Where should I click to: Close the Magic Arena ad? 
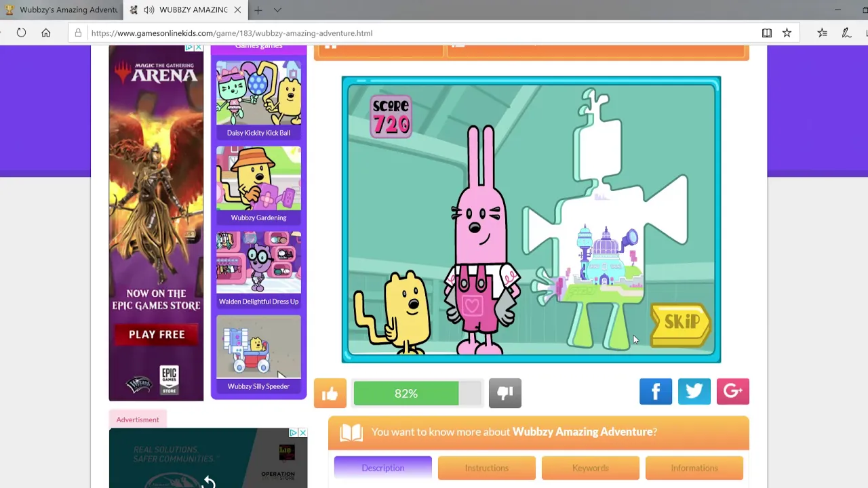[x=199, y=47]
